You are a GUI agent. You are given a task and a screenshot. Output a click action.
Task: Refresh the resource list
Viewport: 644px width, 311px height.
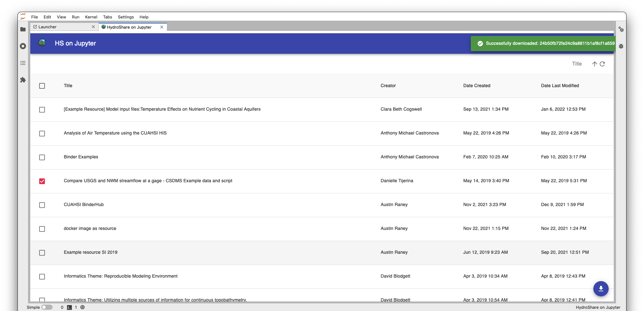[602, 64]
